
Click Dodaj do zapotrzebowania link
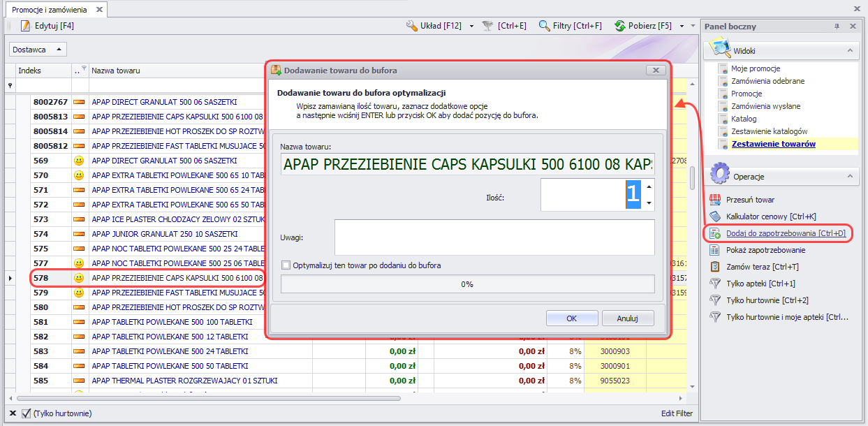pos(786,233)
